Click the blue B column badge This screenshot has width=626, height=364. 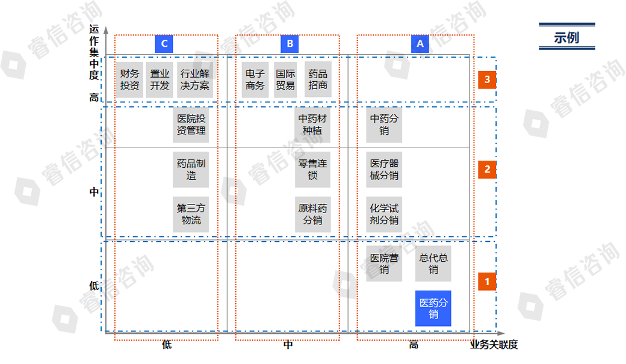(290, 44)
